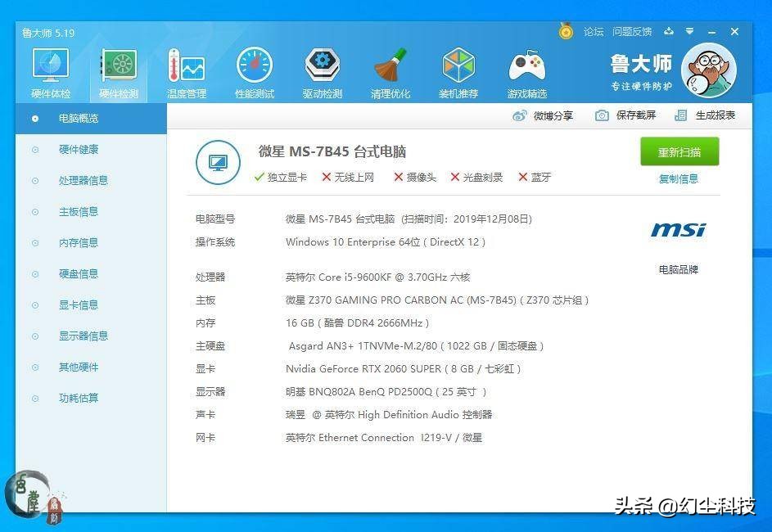Click the gold medal icon in title bar
Viewport: 772px width, 532px height.
coord(567,31)
